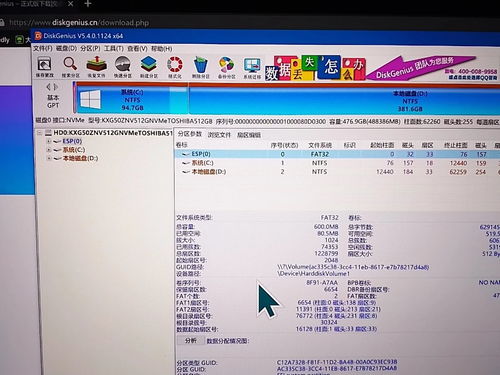The height and width of the screenshot is (375, 500).
Task: Open the 文件(F) menu
Action: coord(43,48)
